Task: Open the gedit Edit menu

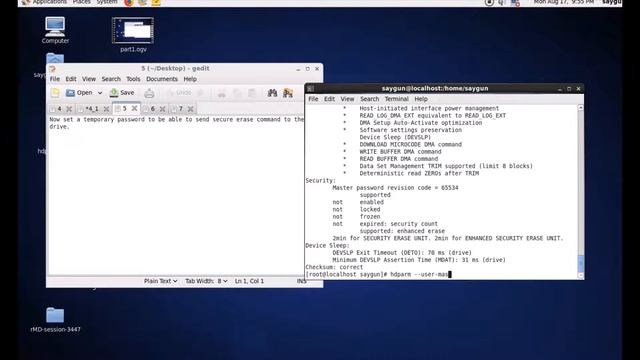Action: [71, 79]
